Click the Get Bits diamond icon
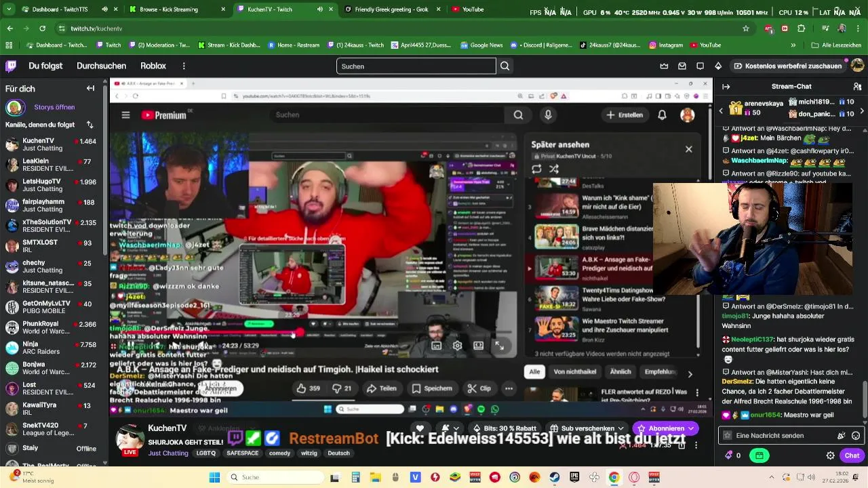The image size is (868, 488). (x=718, y=66)
